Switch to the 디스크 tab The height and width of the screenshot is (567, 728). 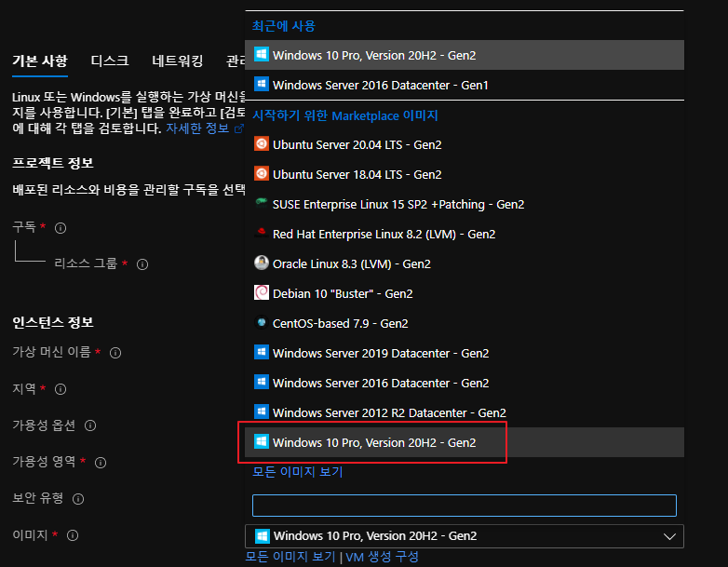click(x=110, y=61)
